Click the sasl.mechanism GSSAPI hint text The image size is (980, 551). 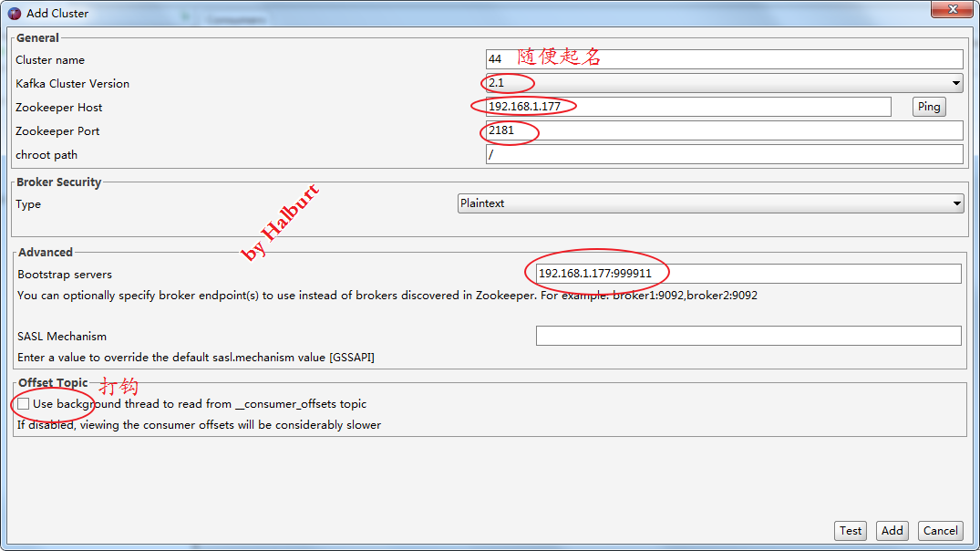pyautogui.click(x=196, y=358)
